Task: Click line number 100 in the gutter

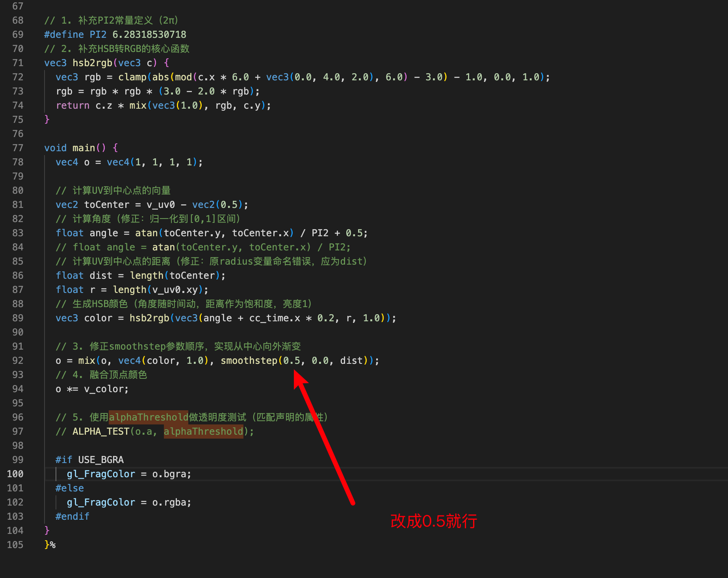Action: click(15, 474)
